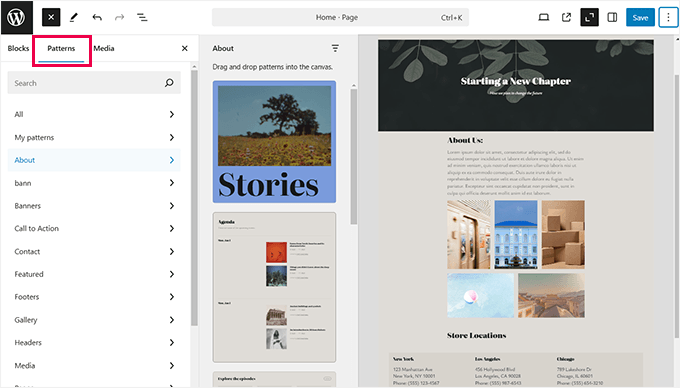Viewport: 680px width, 388px height.
Task: Expand the bann category chevron
Action: tap(172, 183)
